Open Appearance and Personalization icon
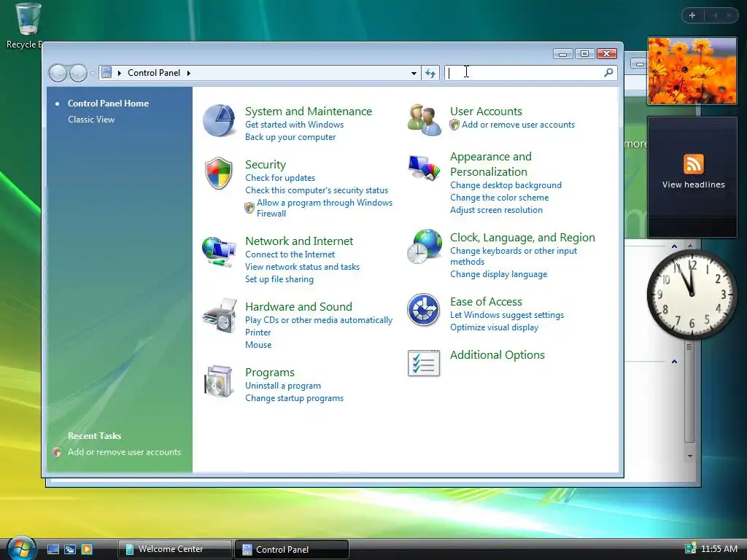The height and width of the screenshot is (560, 747). click(424, 168)
